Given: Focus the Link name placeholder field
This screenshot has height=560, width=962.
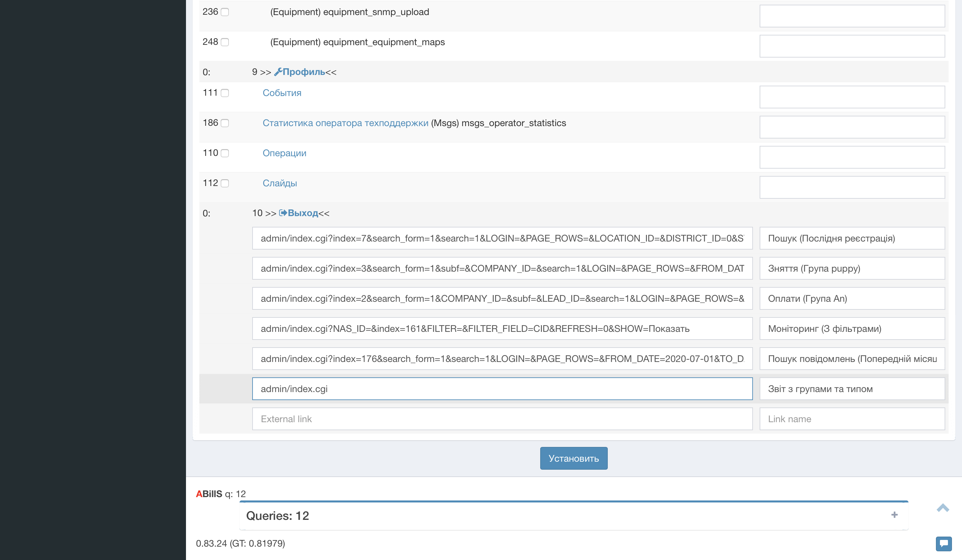Looking at the screenshot, I should [x=852, y=419].
